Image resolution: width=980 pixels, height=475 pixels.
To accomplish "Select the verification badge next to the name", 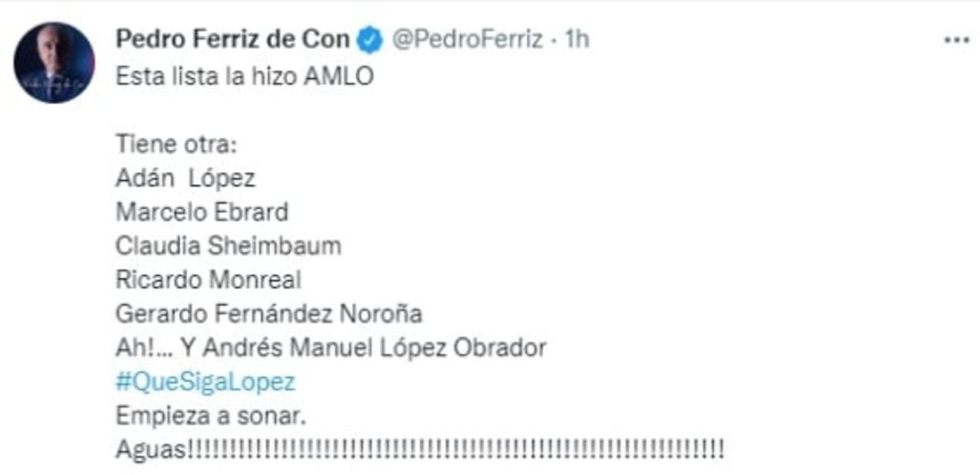I will [x=368, y=37].
